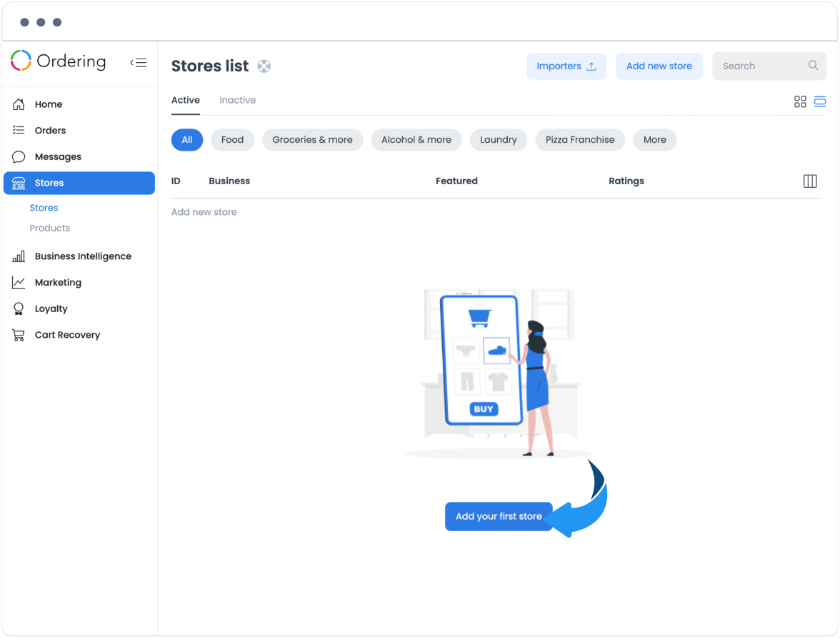Click the Ratings column header
The height and width of the screenshot is (639, 840).
pos(626,181)
